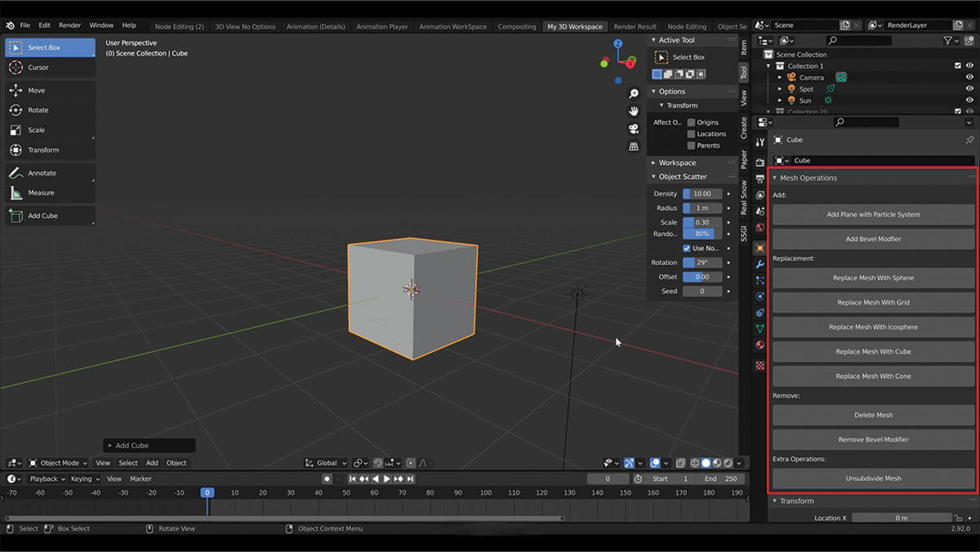Click Replace Mesh With Sphere button

[873, 278]
